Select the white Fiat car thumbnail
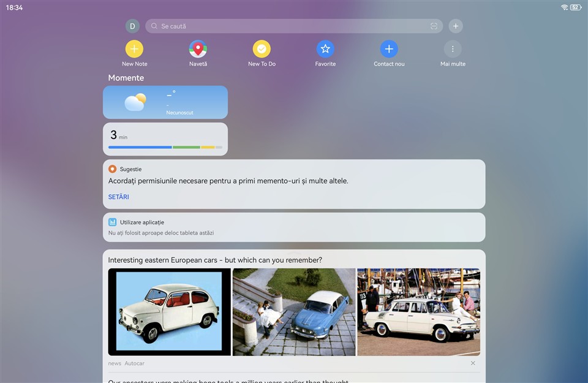588x383 pixels. pyautogui.click(x=169, y=312)
